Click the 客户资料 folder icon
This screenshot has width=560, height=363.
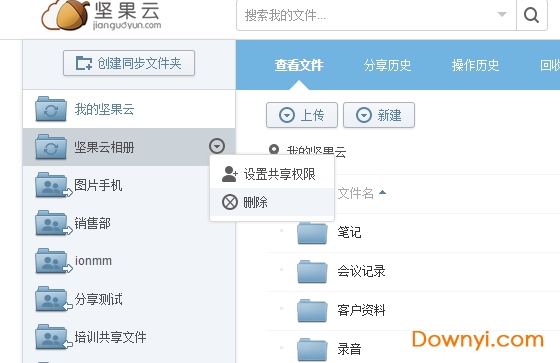click(312, 310)
